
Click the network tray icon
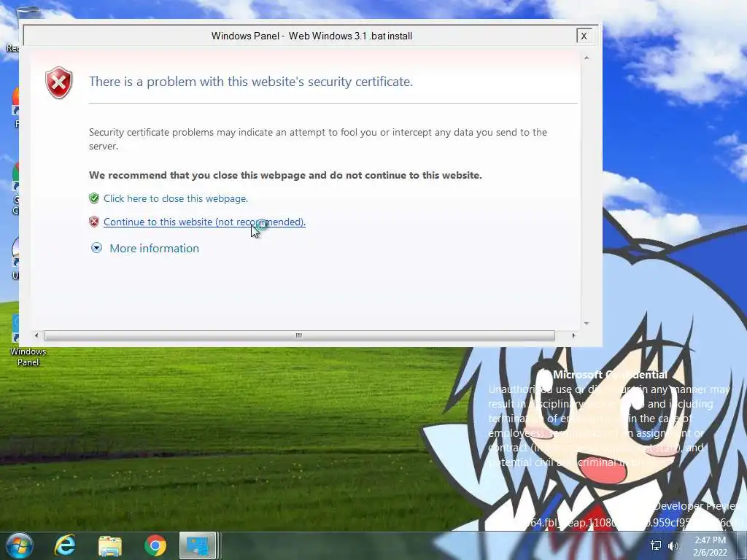coord(656,545)
